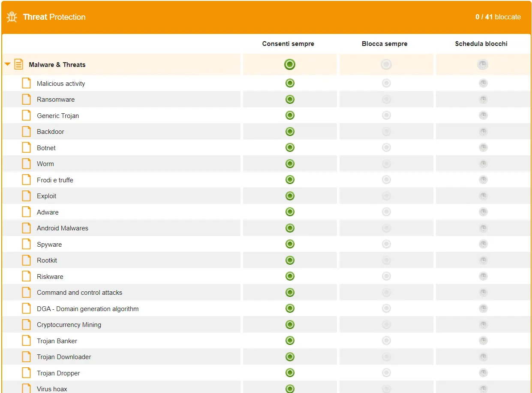The width and height of the screenshot is (532, 393).
Task: Click the page icon beside Worm
Action: [x=27, y=164]
